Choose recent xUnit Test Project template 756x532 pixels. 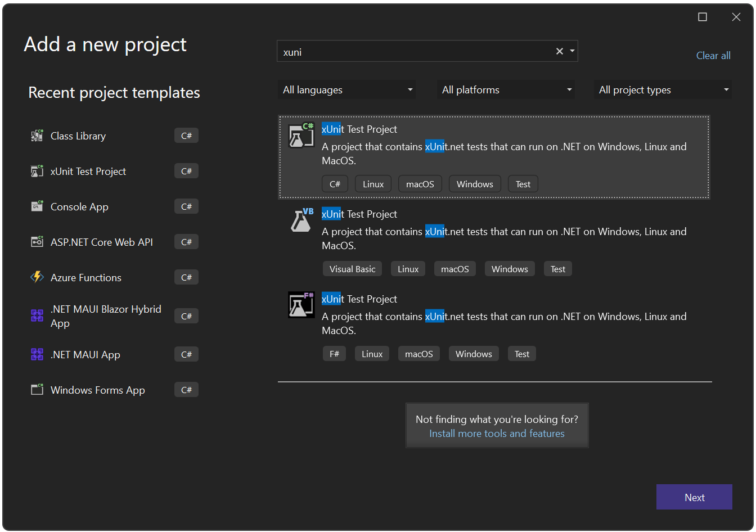pyautogui.click(x=88, y=172)
